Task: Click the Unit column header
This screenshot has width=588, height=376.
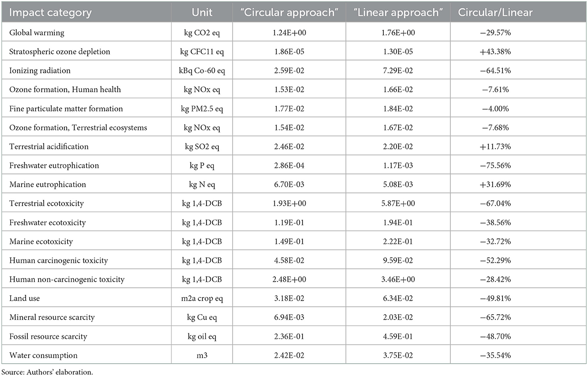Action: [x=202, y=12]
